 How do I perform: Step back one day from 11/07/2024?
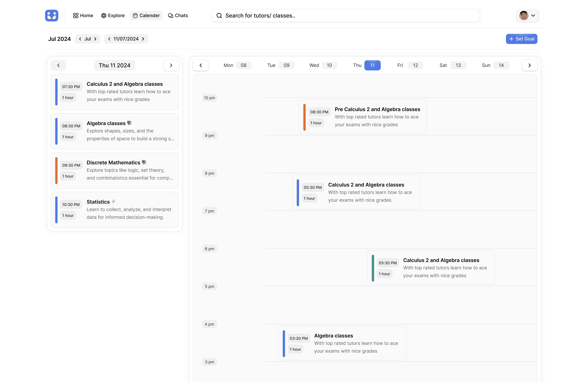tap(109, 39)
